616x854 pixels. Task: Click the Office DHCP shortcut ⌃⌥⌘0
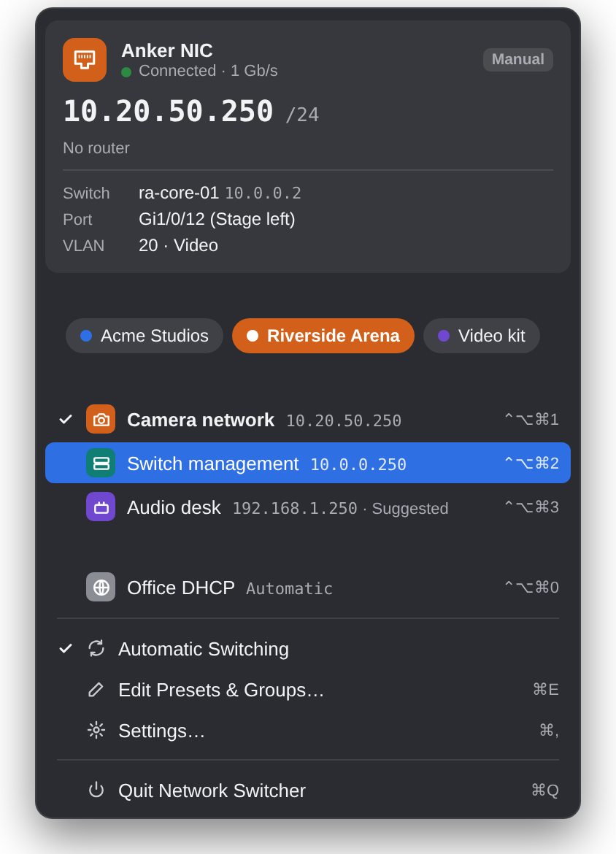point(531,587)
